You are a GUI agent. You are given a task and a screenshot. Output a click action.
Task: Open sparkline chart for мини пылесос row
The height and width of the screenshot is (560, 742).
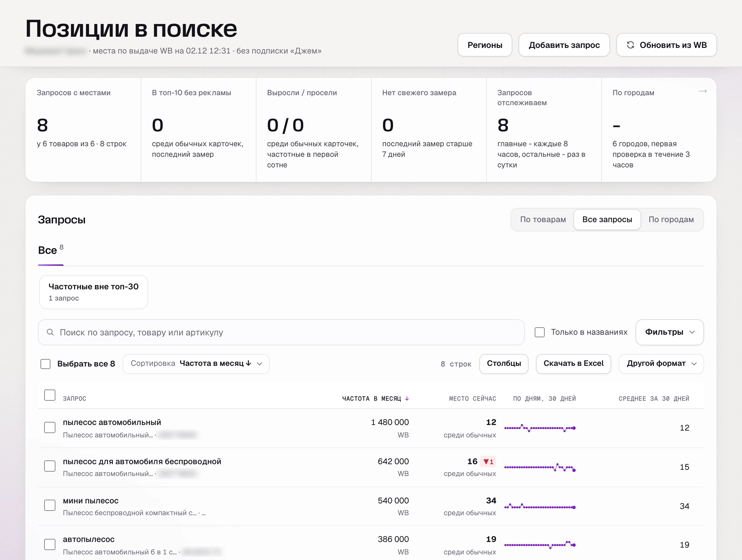[540, 506]
